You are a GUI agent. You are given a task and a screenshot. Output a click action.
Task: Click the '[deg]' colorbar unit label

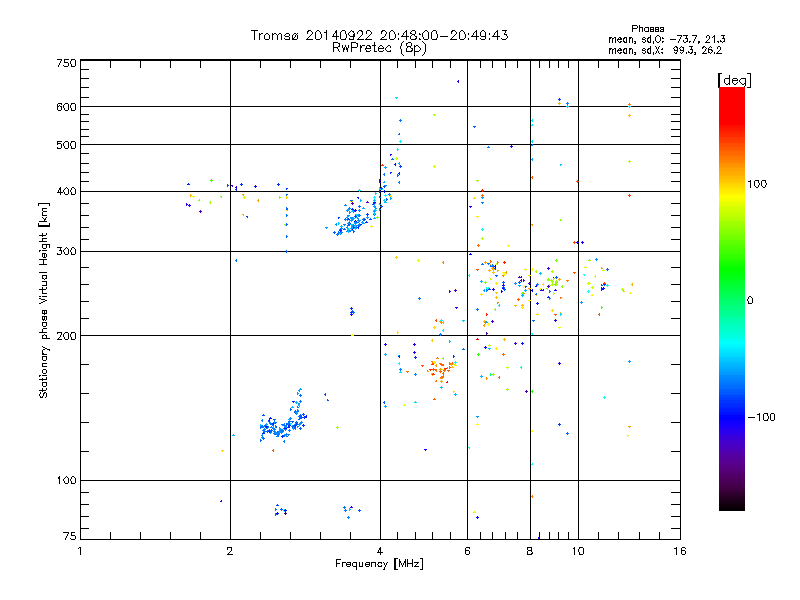tap(734, 81)
